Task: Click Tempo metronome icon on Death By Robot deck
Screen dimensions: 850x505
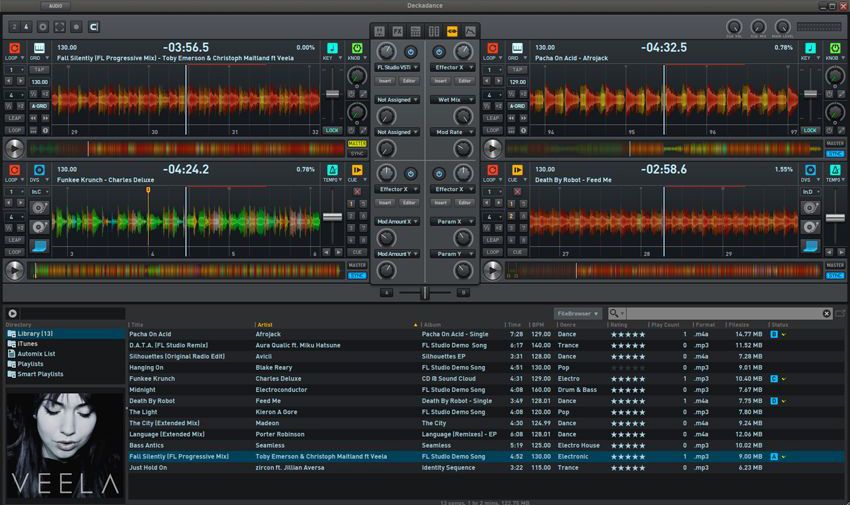Action: pyautogui.click(x=835, y=170)
